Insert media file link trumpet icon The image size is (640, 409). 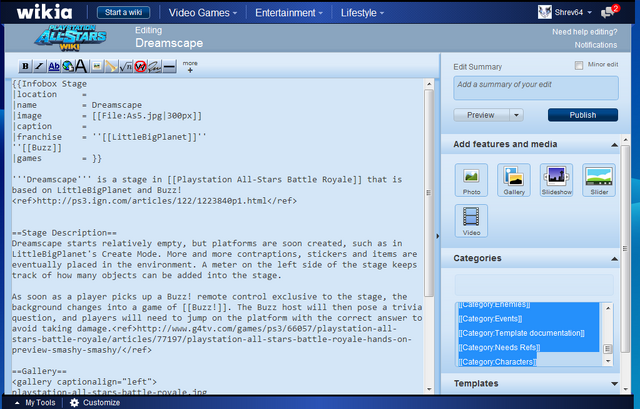coord(111,66)
